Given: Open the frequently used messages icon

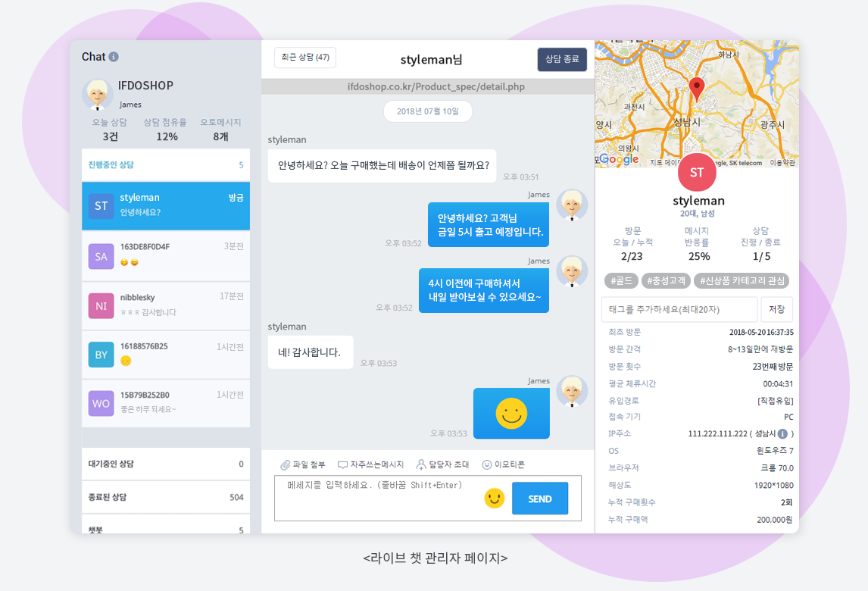Looking at the screenshot, I should [x=342, y=464].
